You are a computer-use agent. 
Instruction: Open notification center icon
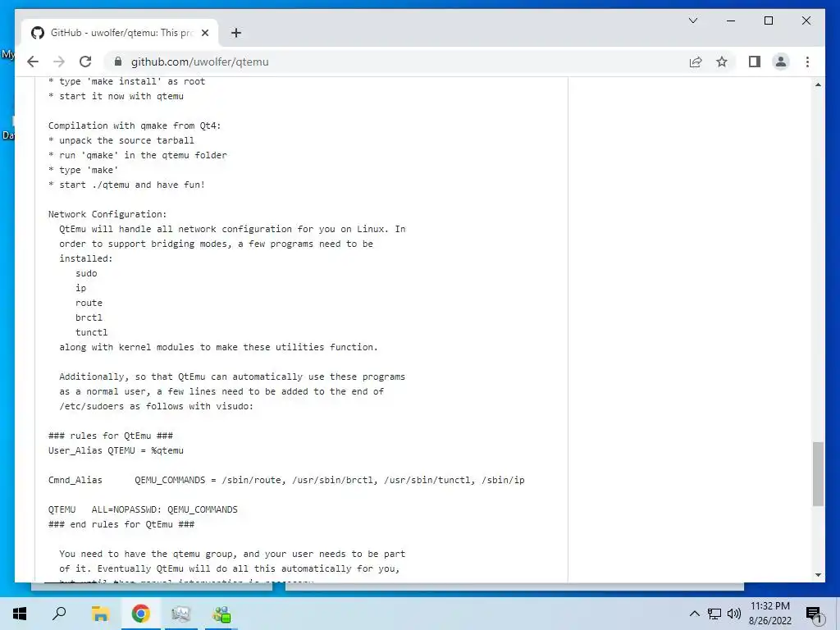pyautogui.click(x=813, y=614)
